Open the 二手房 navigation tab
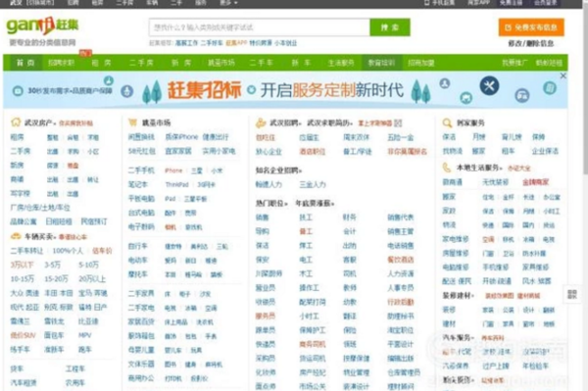The height and width of the screenshot is (391, 588). (x=141, y=63)
